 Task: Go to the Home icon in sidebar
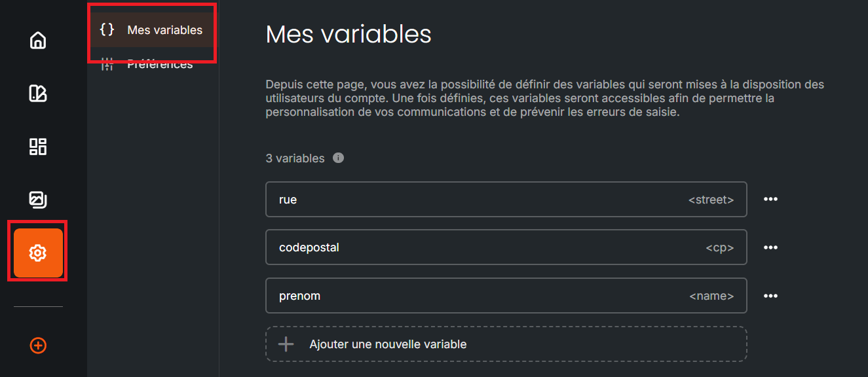[x=38, y=41]
